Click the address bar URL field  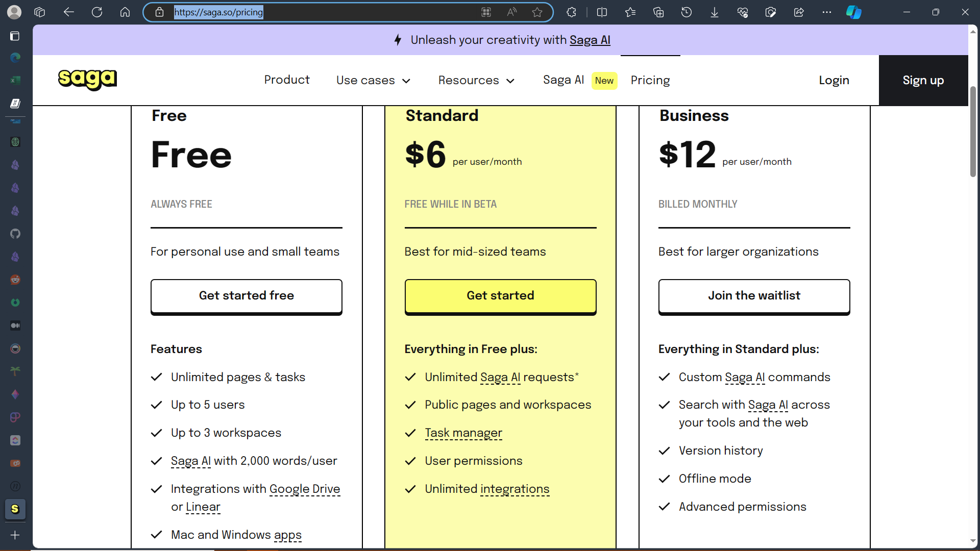(x=327, y=12)
